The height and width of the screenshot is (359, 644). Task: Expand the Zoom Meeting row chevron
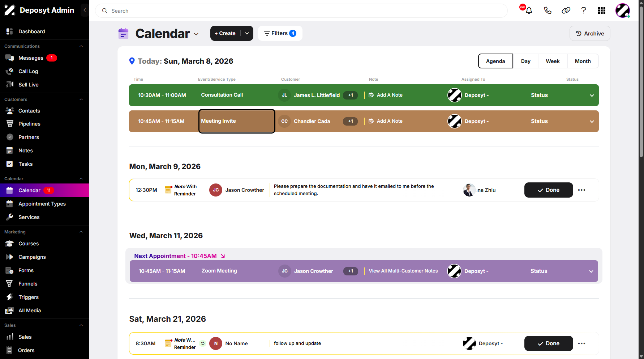(591, 271)
